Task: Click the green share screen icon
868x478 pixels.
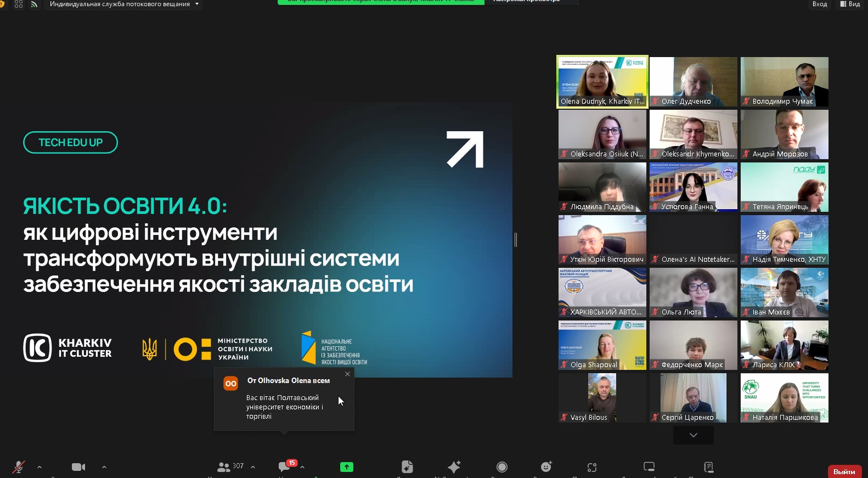Action: pos(347,467)
